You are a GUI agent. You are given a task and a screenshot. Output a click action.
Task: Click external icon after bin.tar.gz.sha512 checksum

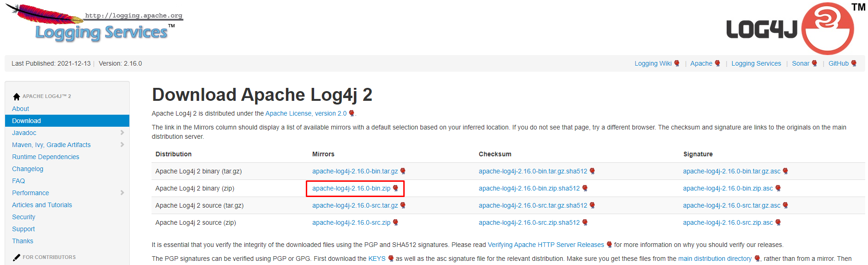coord(592,171)
